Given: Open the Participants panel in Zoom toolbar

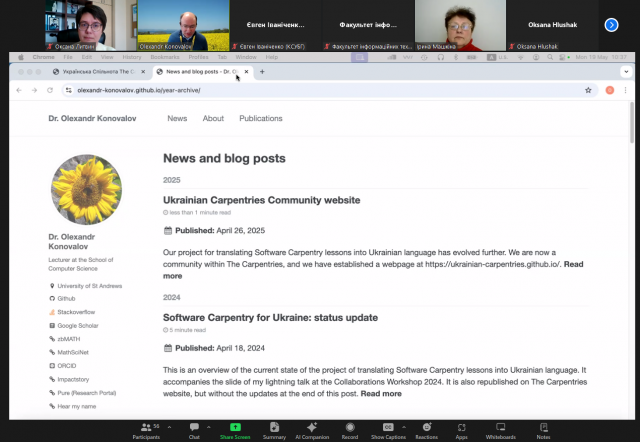Looking at the screenshot, I should 146,431.
